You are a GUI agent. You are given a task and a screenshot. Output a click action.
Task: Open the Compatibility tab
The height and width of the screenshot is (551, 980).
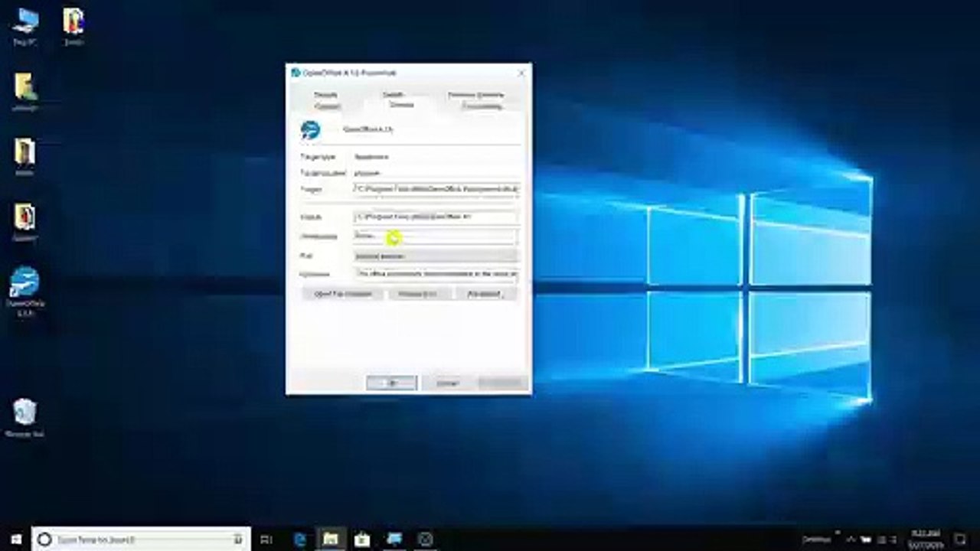click(482, 106)
